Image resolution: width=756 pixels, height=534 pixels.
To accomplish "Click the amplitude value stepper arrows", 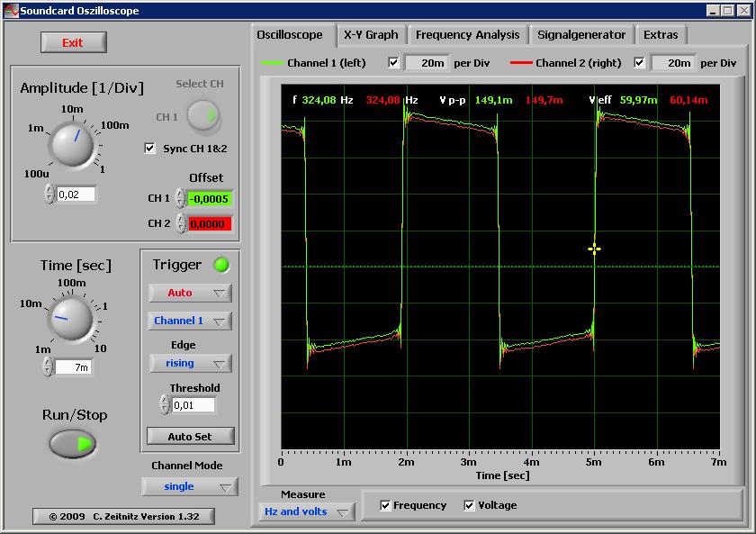I will [x=49, y=194].
